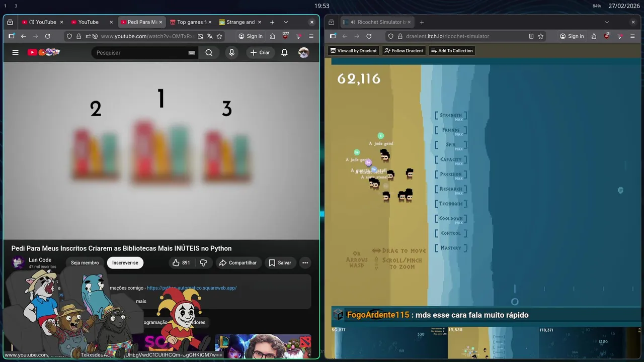Open the Criar create menu
644x362 pixels.
(260, 52)
